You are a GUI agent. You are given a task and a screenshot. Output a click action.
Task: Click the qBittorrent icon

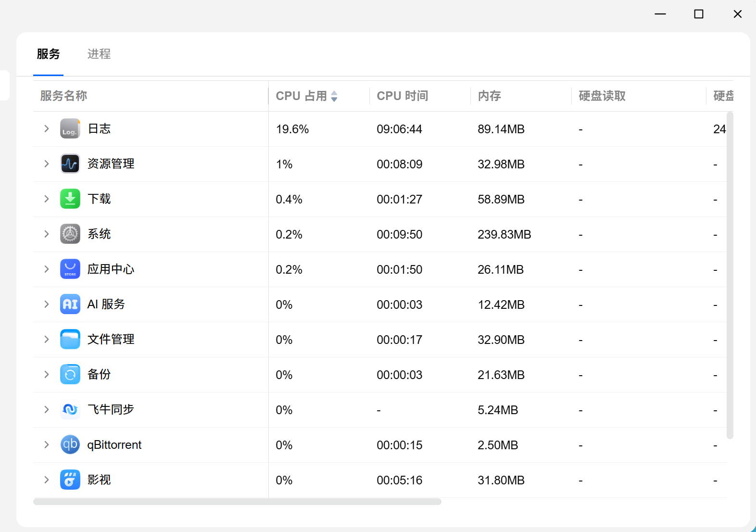pyautogui.click(x=70, y=445)
